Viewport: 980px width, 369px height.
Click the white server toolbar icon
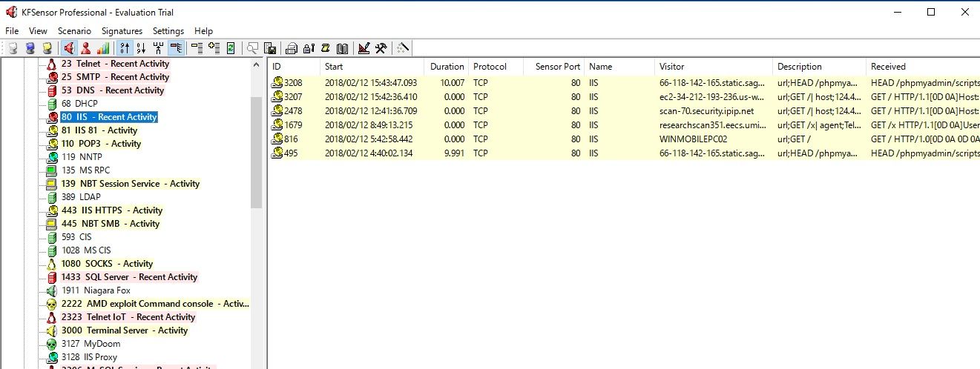(13, 48)
